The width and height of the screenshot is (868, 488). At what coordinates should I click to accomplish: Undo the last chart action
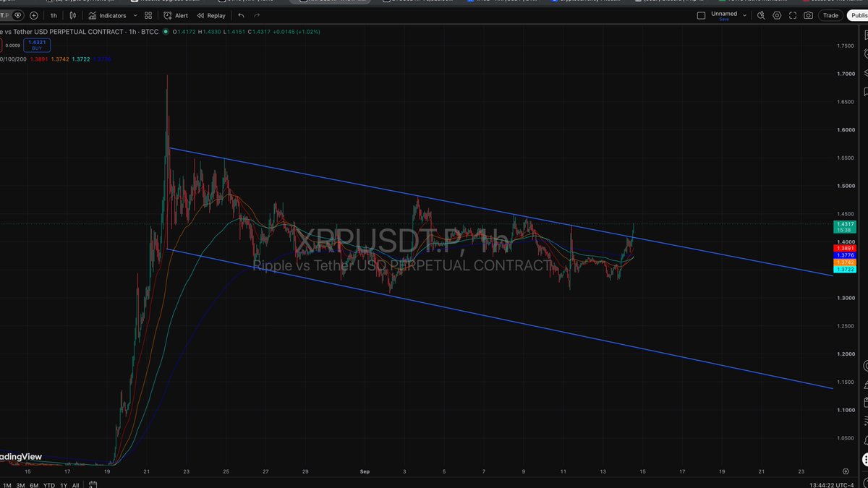coord(241,15)
